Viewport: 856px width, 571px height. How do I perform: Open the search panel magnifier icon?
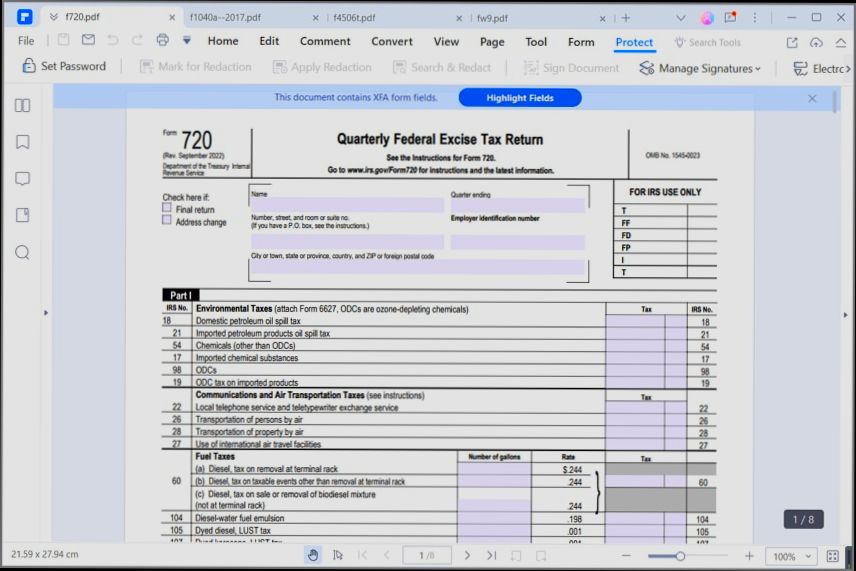coord(22,252)
